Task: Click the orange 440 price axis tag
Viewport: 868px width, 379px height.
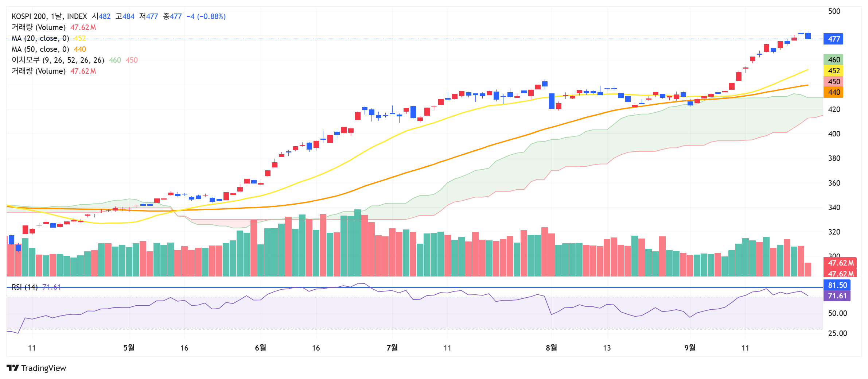Action: click(833, 92)
